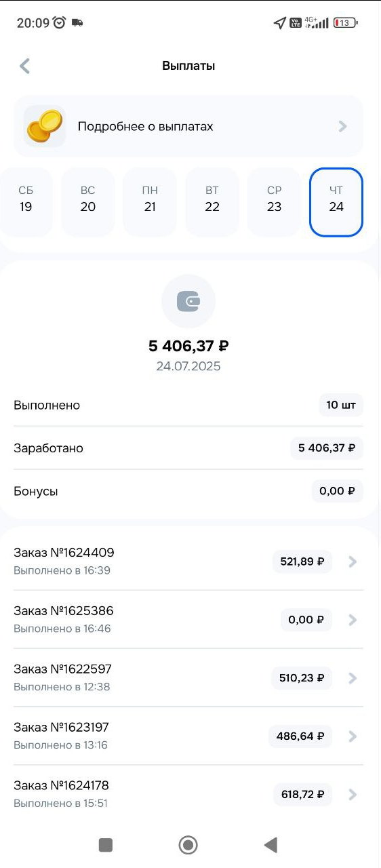Tap the gold coins icon
The image size is (381, 868).
pos(45,126)
